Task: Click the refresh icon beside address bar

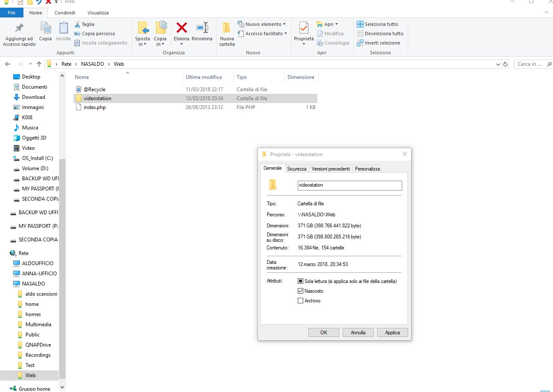Action: (505, 64)
